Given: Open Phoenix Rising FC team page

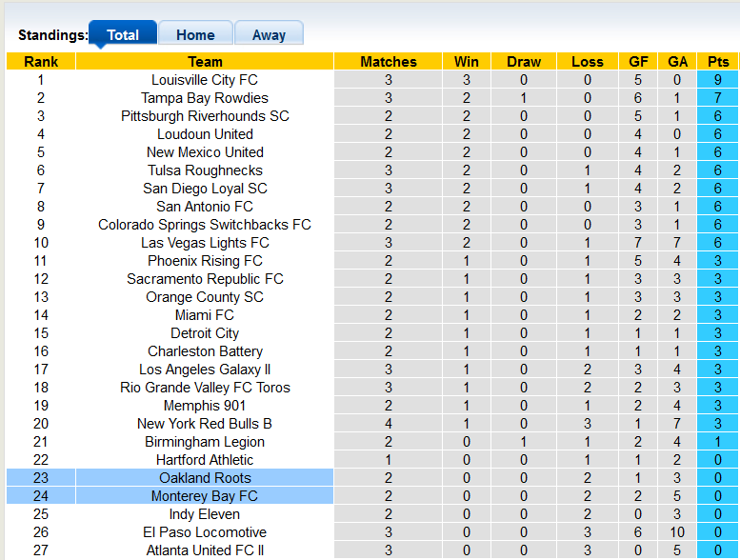Looking at the screenshot, I should point(205,261).
